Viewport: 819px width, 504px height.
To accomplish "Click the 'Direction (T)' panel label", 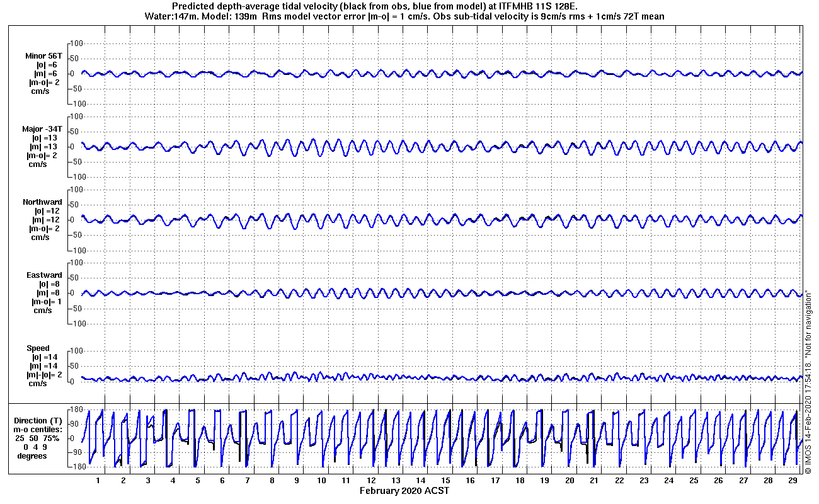I will [39, 420].
